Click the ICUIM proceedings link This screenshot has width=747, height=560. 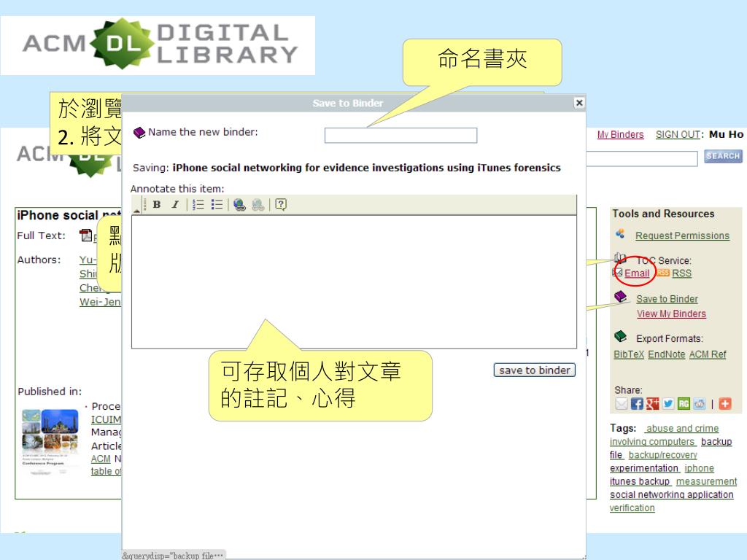[106, 419]
